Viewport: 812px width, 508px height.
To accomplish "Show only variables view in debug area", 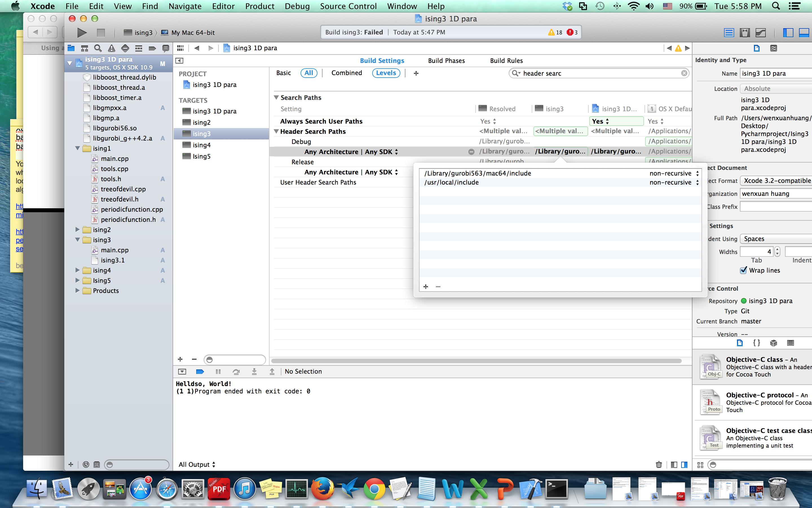I will coord(674,465).
